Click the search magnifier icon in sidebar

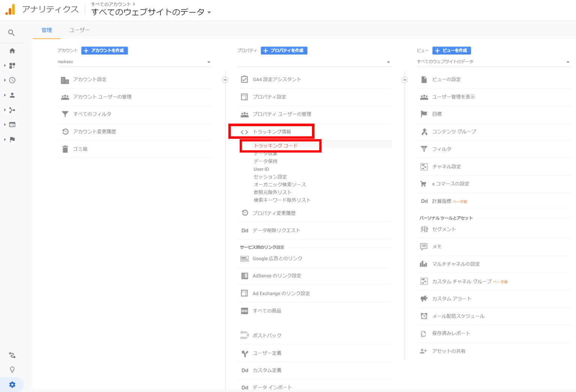coord(12,33)
